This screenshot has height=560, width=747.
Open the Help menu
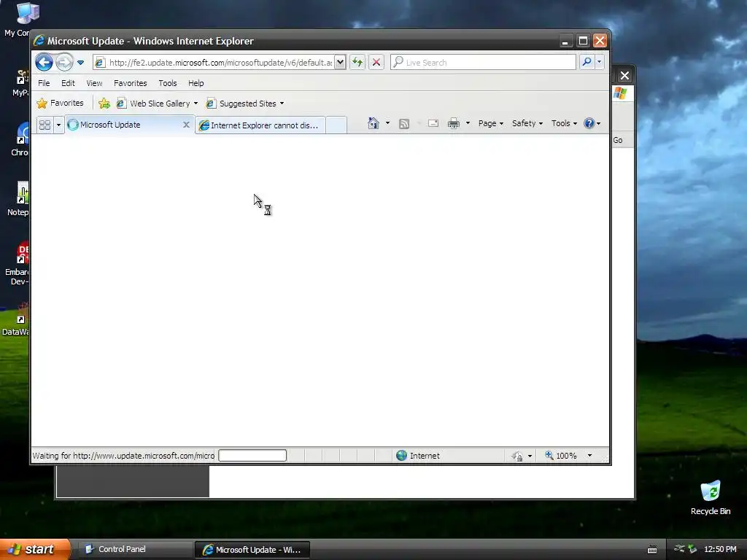196,83
